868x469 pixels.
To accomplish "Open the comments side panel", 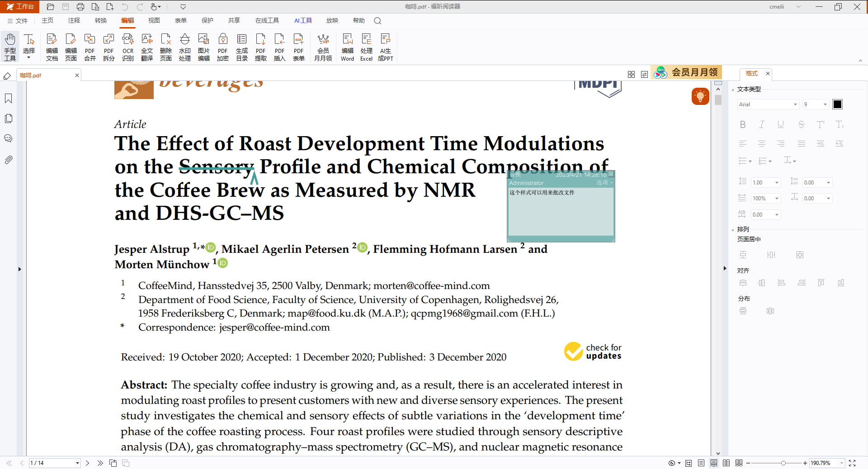I will coord(8,138).
